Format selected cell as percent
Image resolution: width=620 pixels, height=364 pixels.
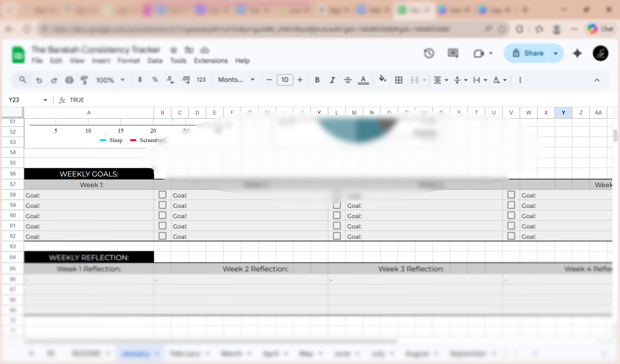pos(155,80)
